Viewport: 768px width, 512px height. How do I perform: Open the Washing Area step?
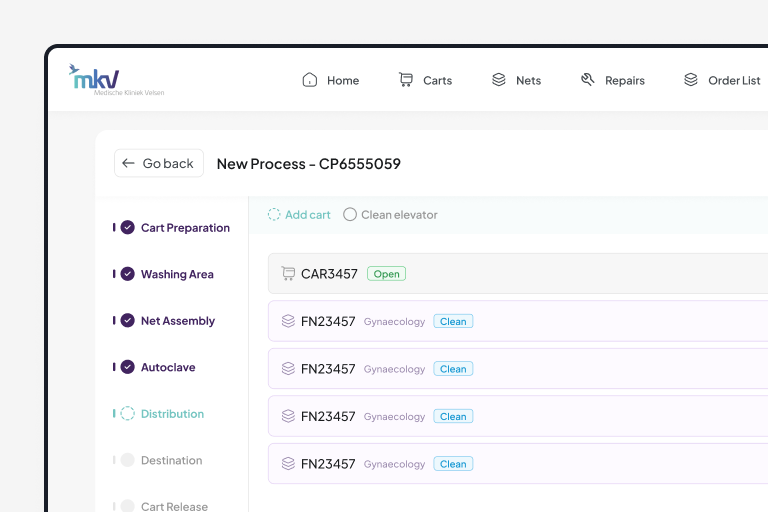177,274
